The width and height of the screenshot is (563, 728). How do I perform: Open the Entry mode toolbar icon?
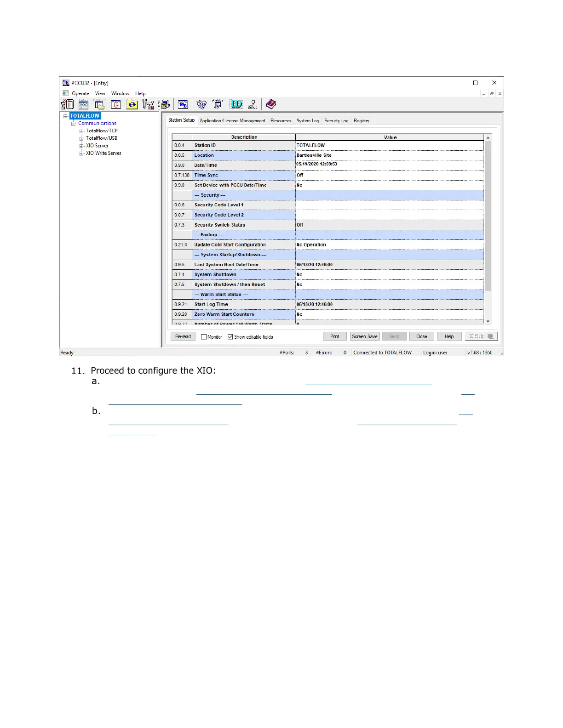point(83,105)
